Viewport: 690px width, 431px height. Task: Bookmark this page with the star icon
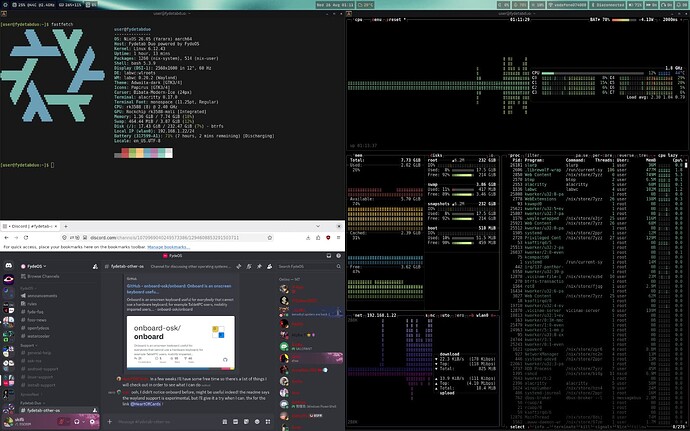(x=270, y=238)
